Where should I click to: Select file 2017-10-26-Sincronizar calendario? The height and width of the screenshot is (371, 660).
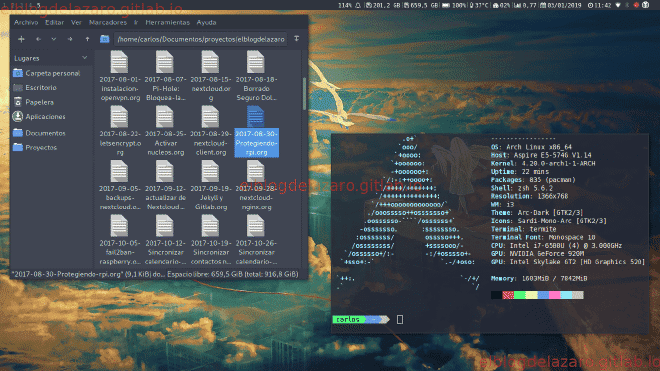(x=256, y=240)
